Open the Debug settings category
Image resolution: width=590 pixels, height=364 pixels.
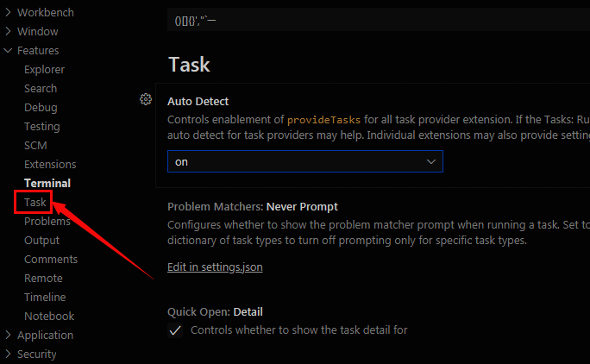pos(41,108)
